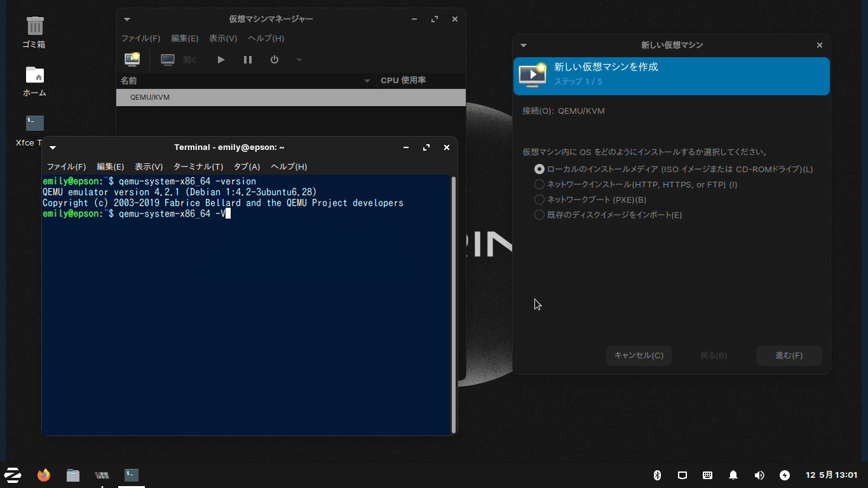Viewport: 868px width, 488px height.
Task: Open 仮想マシンマネージャー window menu arrow
Action: [x=127, y=19]
